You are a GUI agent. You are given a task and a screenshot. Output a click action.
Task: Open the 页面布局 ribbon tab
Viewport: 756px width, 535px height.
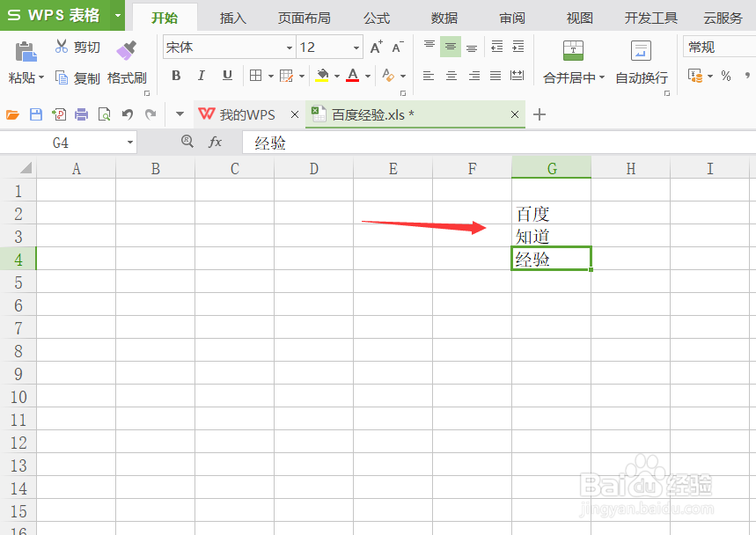click(x=305, y=18)
